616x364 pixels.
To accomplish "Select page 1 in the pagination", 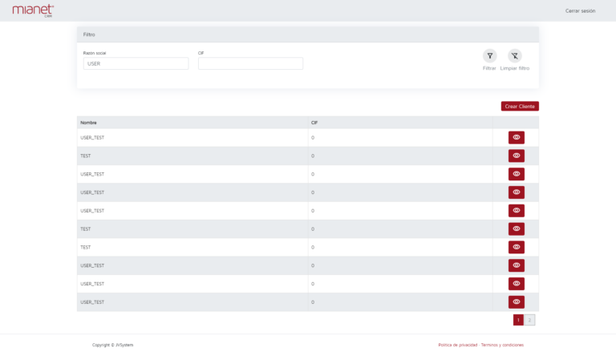I will pos(518,320).
